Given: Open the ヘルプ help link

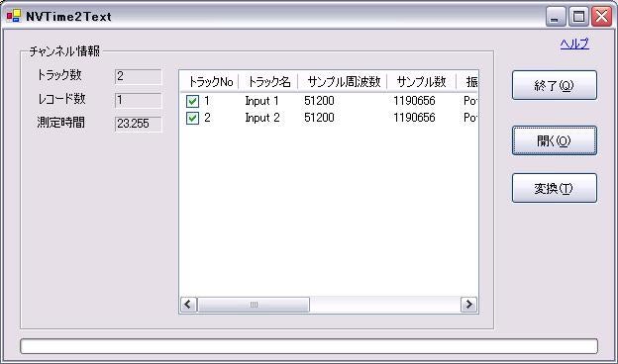Looking at the screenshot, I should tap(574, 44).
